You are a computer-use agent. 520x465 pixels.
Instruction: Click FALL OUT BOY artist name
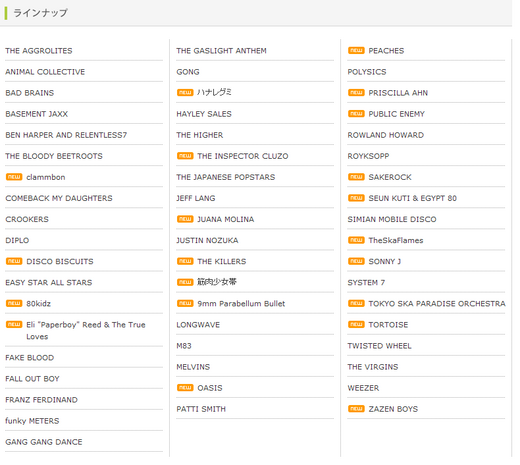[x=32, y=379]
